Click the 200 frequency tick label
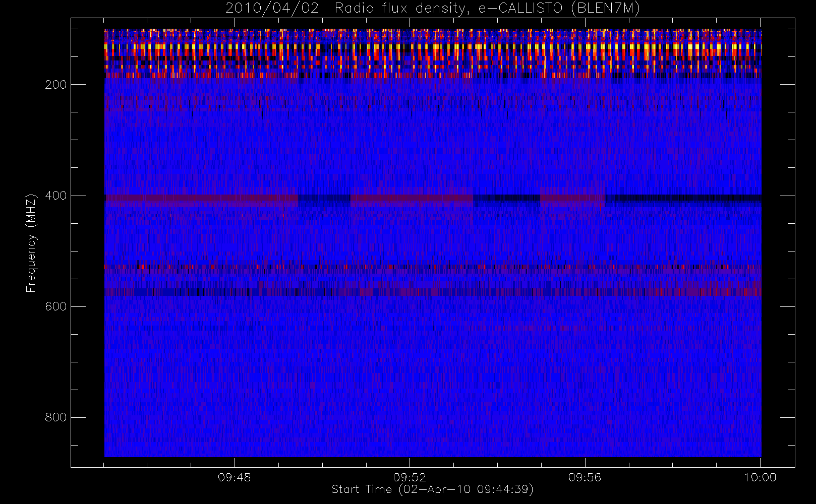 (x=56, y=85)
